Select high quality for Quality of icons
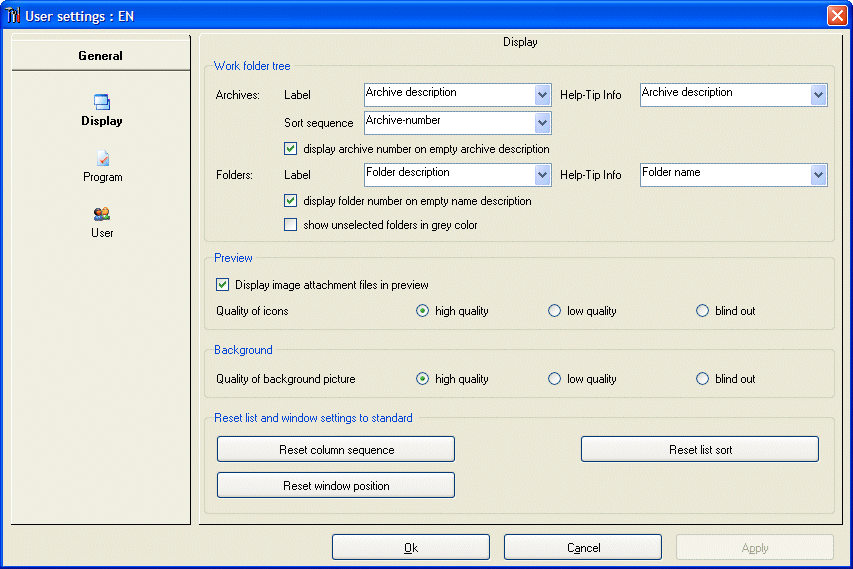Image resolution: width=853 pixels, height=569 pixels. coord(422,311)
